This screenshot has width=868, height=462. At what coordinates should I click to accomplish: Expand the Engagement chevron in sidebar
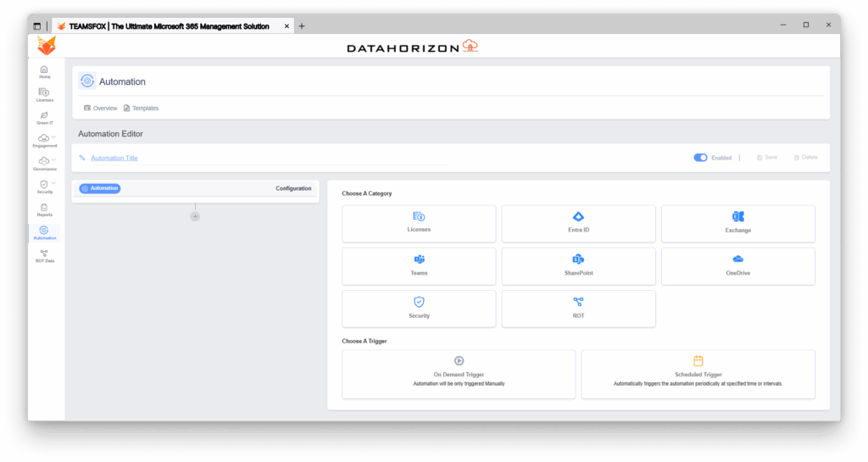click(x=53, y=136)
